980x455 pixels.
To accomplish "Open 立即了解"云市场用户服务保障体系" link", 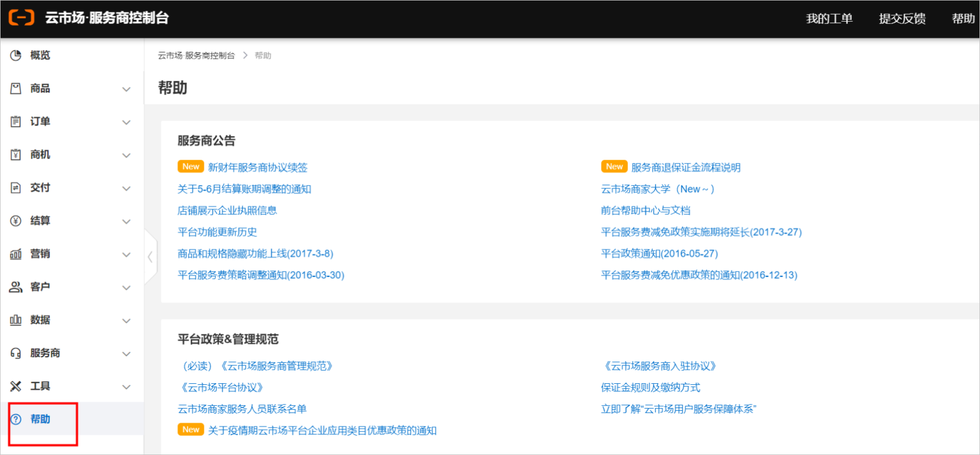I will coord(679,409).
